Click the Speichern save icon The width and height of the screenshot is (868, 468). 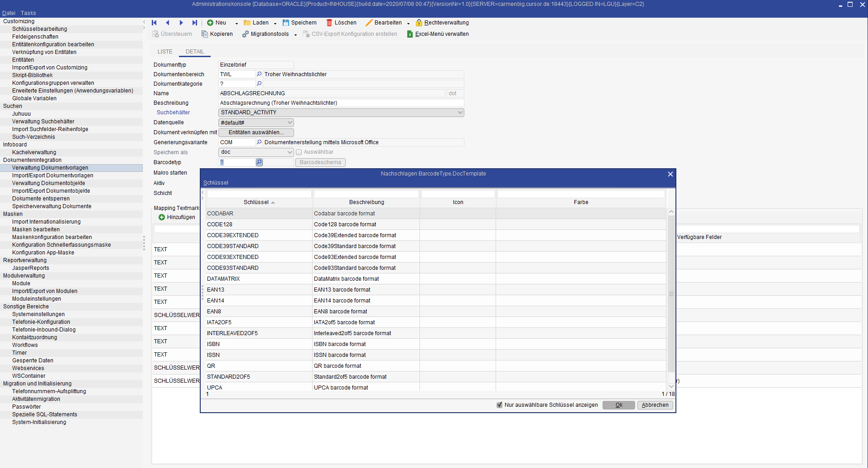(286, 23)
